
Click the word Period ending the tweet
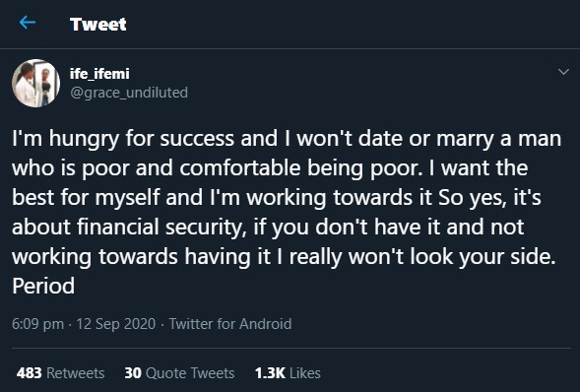point(43,287)
